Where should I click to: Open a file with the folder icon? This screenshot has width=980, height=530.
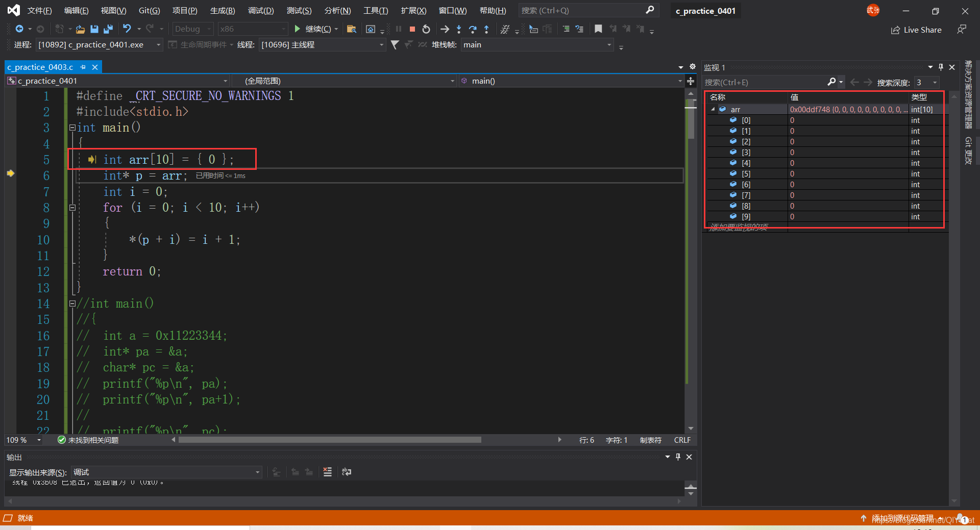80,29
